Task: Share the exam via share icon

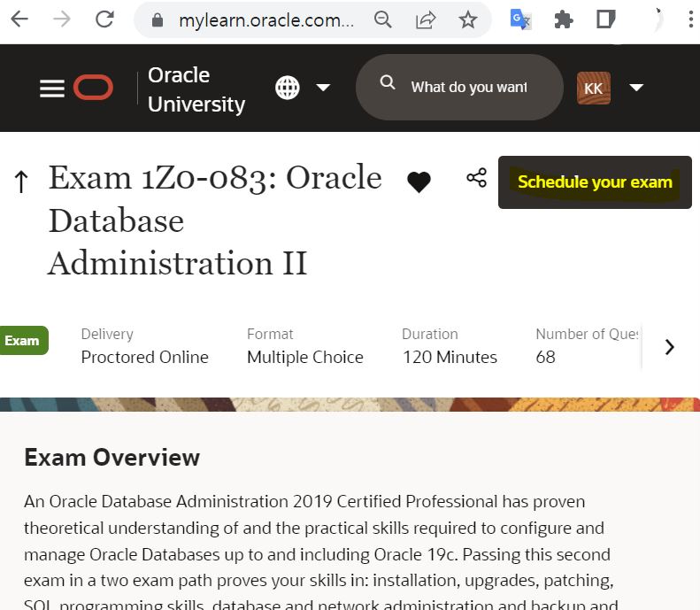Action: tap(476, 178)
